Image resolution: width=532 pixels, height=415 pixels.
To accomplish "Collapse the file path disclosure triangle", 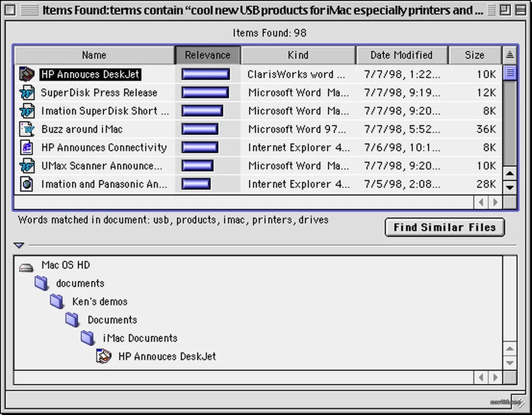I will coord(19,245).
